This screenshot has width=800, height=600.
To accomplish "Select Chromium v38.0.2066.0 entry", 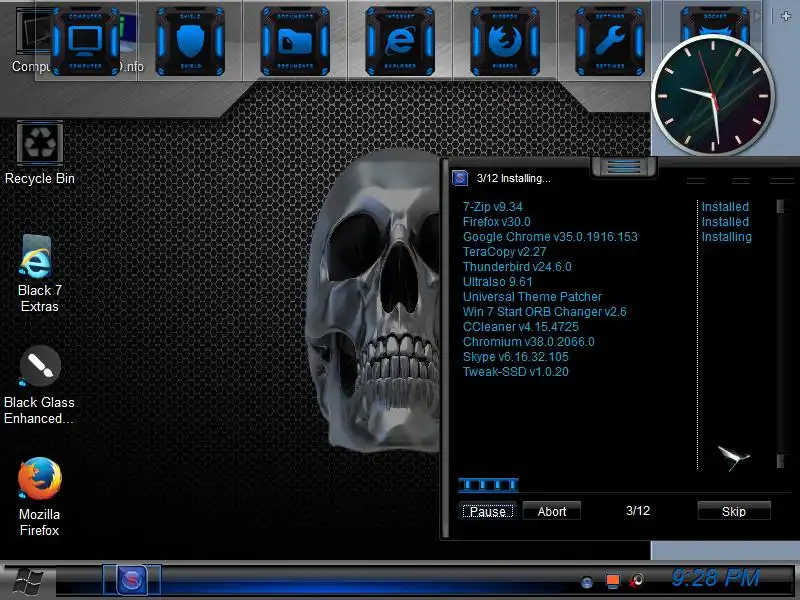I will (x=529, y=341).
